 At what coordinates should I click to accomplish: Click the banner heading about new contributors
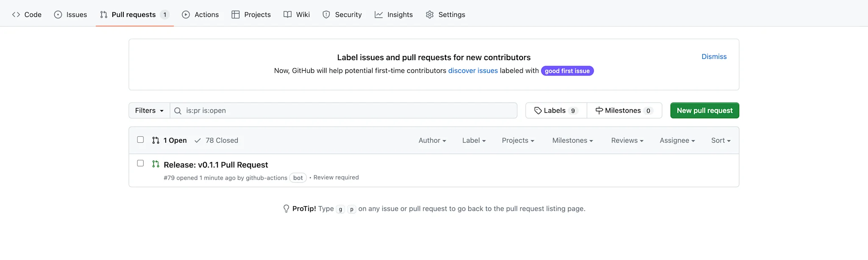click(434, 57)
